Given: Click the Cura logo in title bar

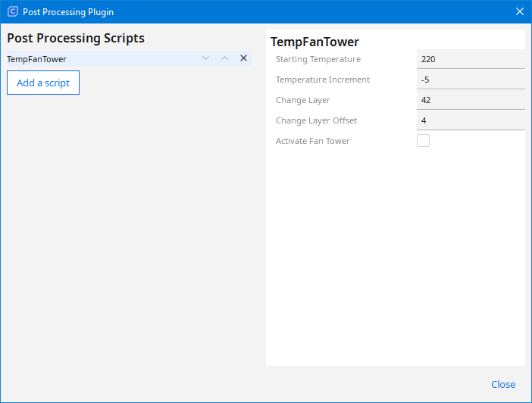Looking at the screenshot, I should click(x=13, y=11).
